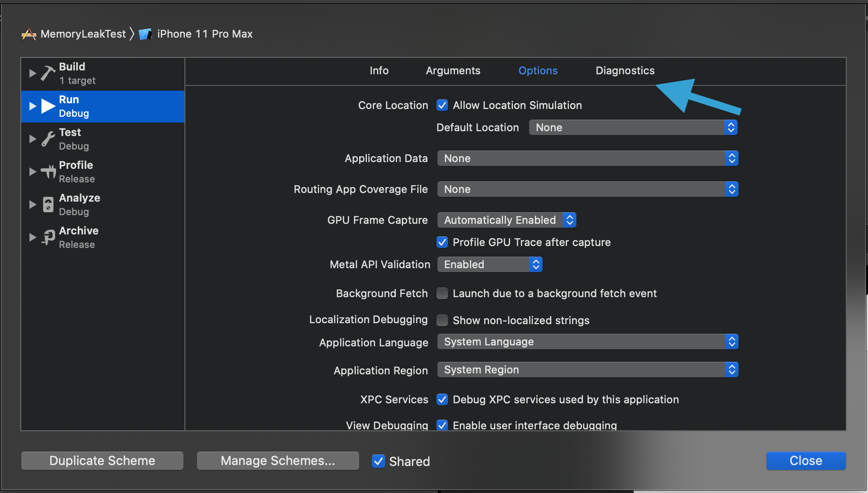Toggle the Shared scheme checkbox
The width and height of the screenshot is (868, 493).
coord(378,461)
